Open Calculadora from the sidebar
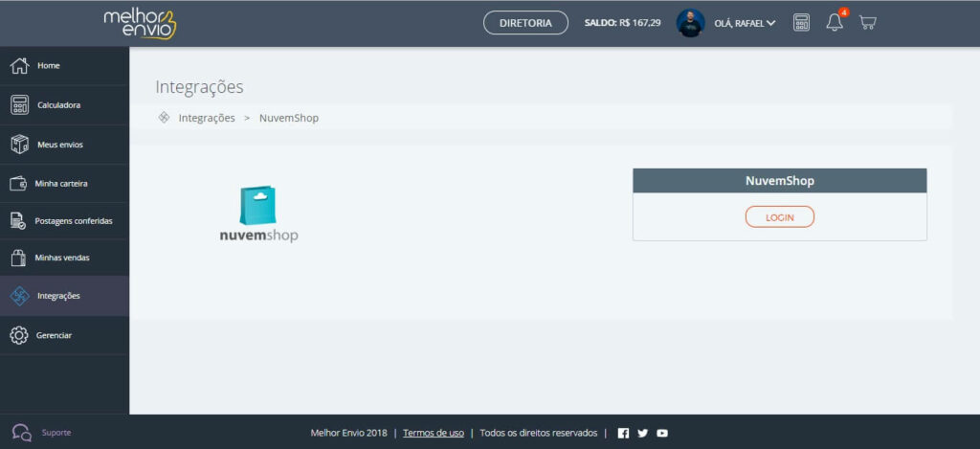The height and width of the screenshot is (449, 980). pyautogui.click(x=58, y=105)
